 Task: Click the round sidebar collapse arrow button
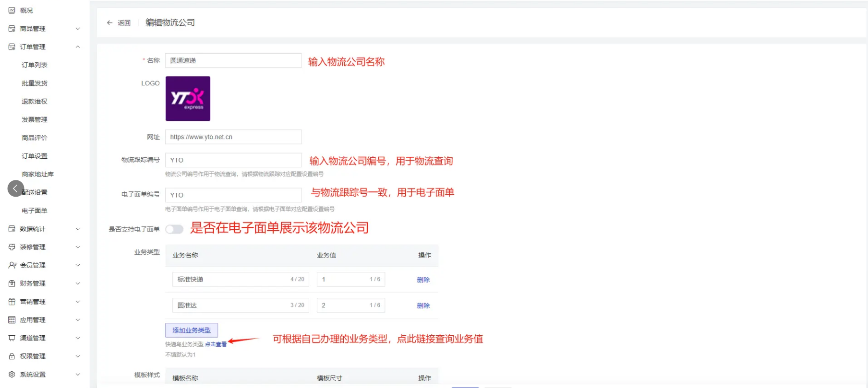(x=15, y=188)
